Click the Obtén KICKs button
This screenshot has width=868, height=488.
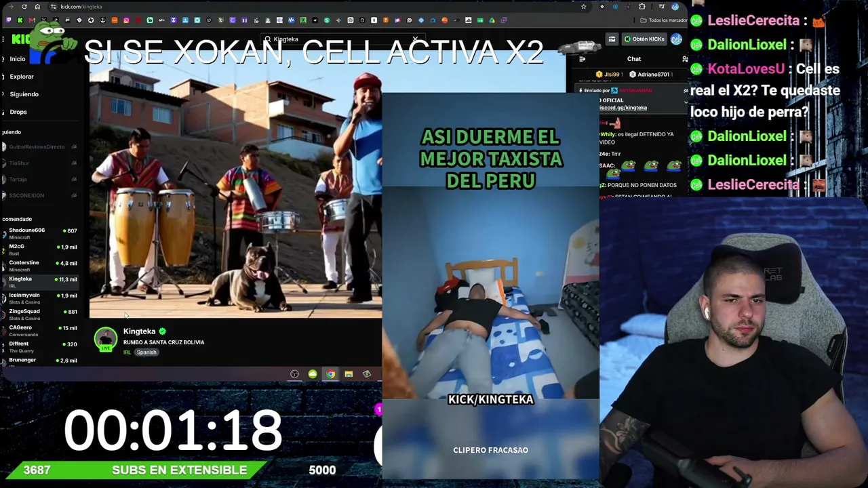pos(644,39)
